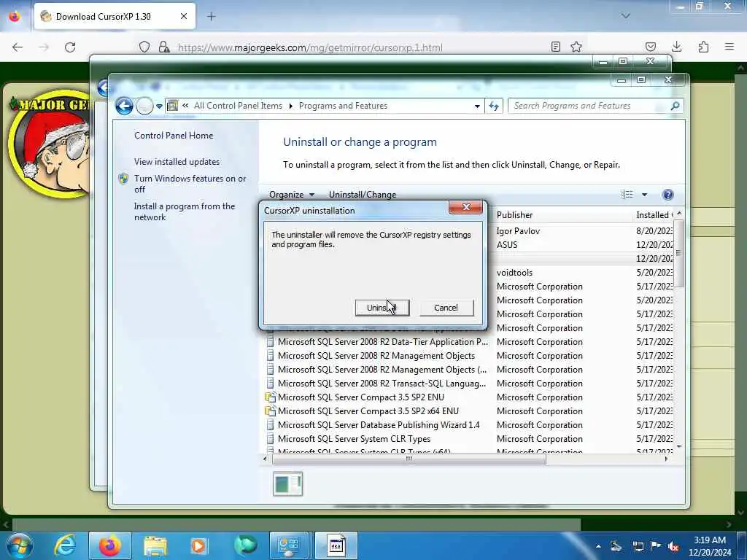Go back in Firefox browser

click(18, 47)
